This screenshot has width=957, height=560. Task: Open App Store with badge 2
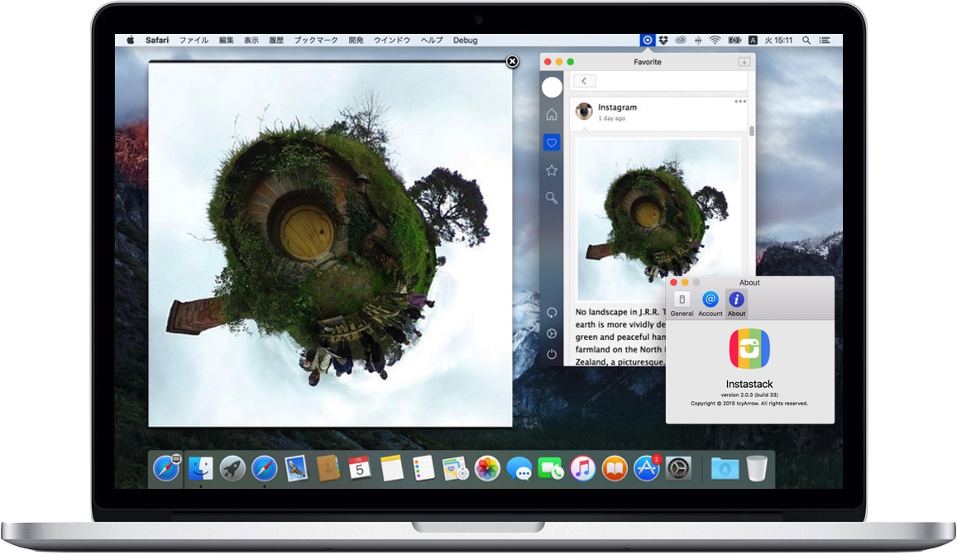click(647, 468)
